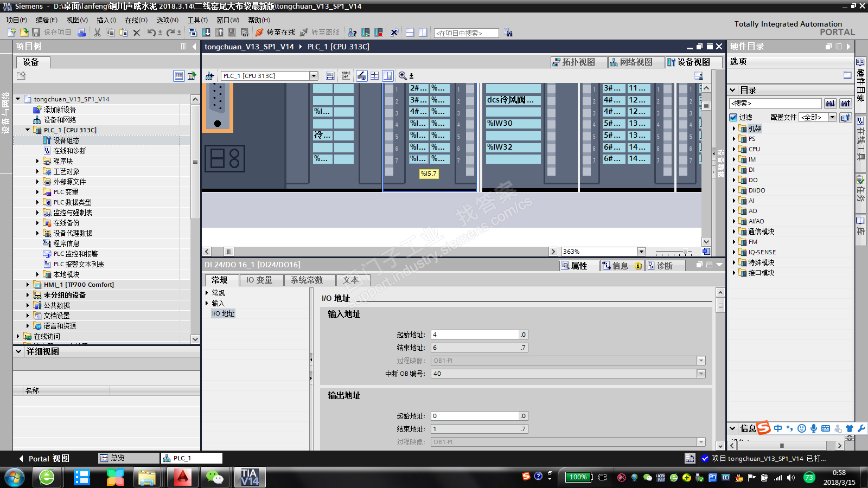
Task: Click the print icon in main toolbar
Action: tap(82, 33)
